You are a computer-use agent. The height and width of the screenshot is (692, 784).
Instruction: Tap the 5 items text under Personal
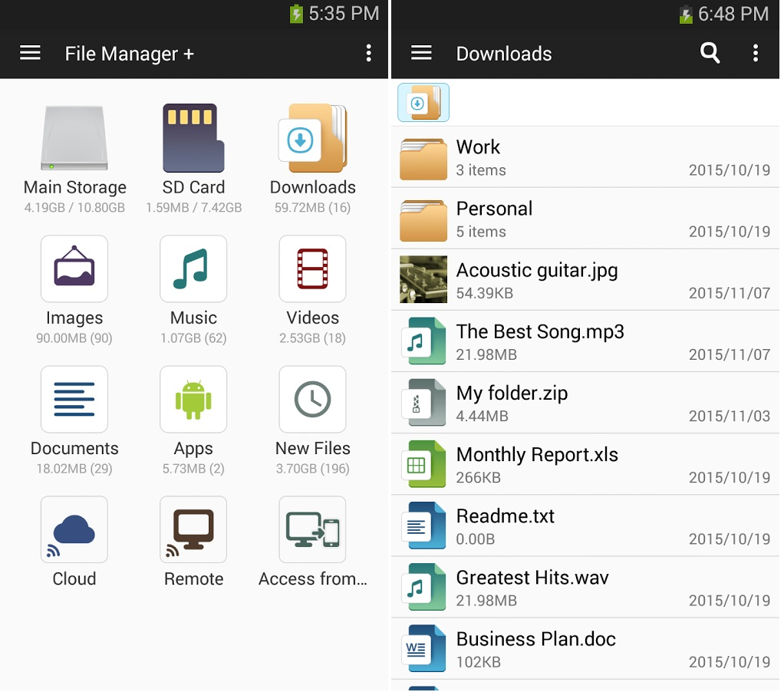point(481,232)
